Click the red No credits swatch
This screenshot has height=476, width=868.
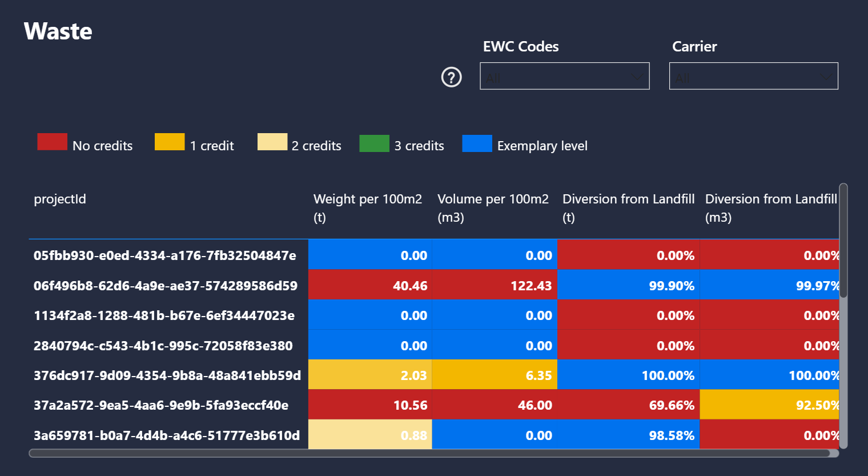(52, 142)
